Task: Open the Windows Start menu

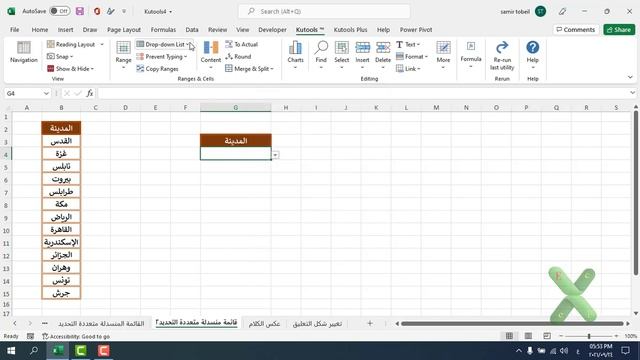Action: (11, 351)
